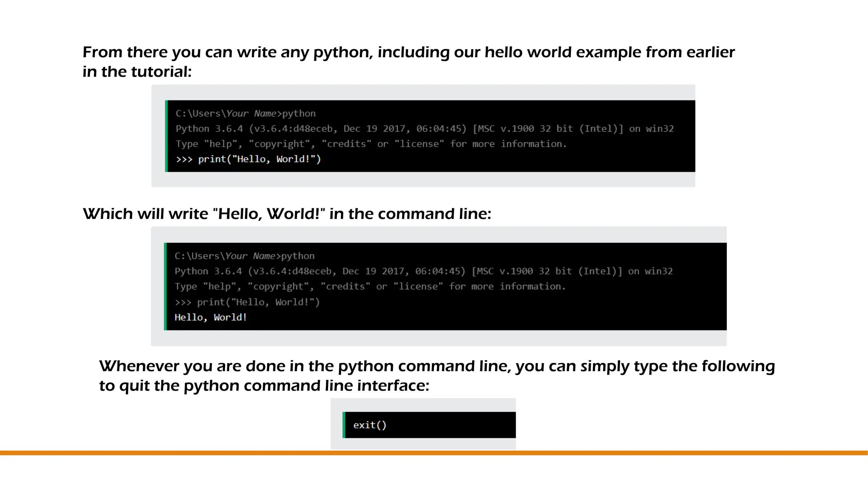Click green left border of exit() block
The height and width of the screenshot is (488, 868).
pos(344,425)
